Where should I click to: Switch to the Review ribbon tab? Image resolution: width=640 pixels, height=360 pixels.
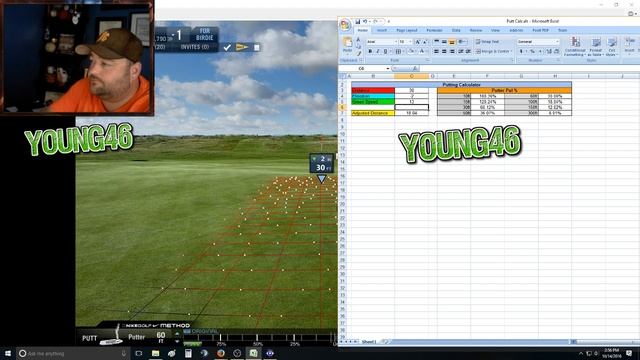[476, 31]
